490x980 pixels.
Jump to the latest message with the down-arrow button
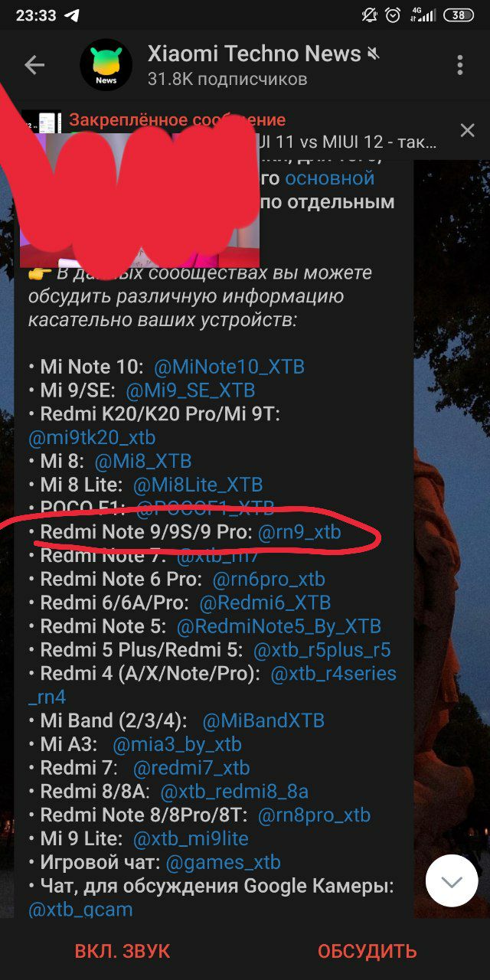point(452,880)
